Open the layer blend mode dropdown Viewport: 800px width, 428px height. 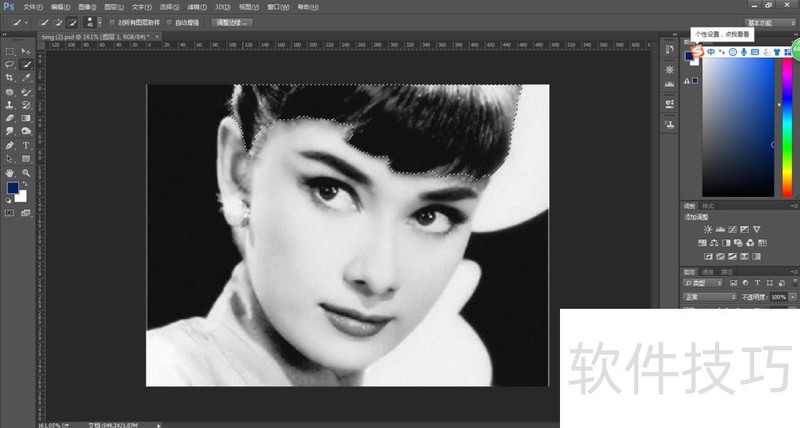pyautogui.click(x=708, y=297)
